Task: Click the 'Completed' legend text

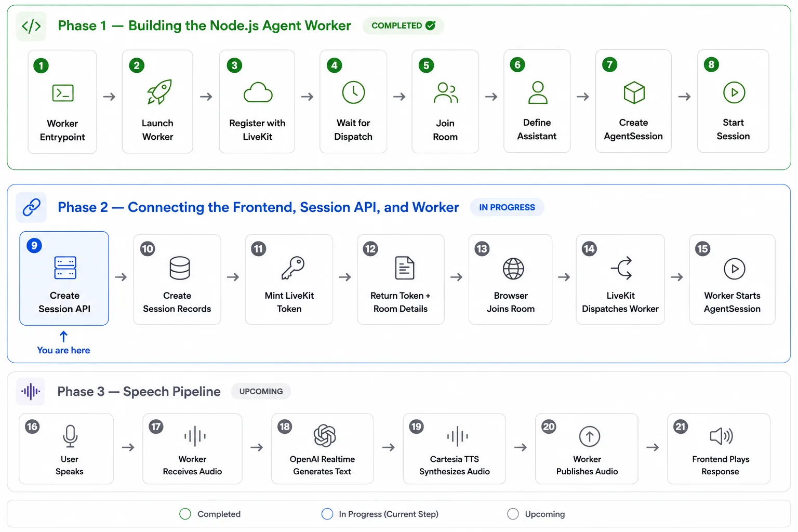Action: click(x=219, y=514)
